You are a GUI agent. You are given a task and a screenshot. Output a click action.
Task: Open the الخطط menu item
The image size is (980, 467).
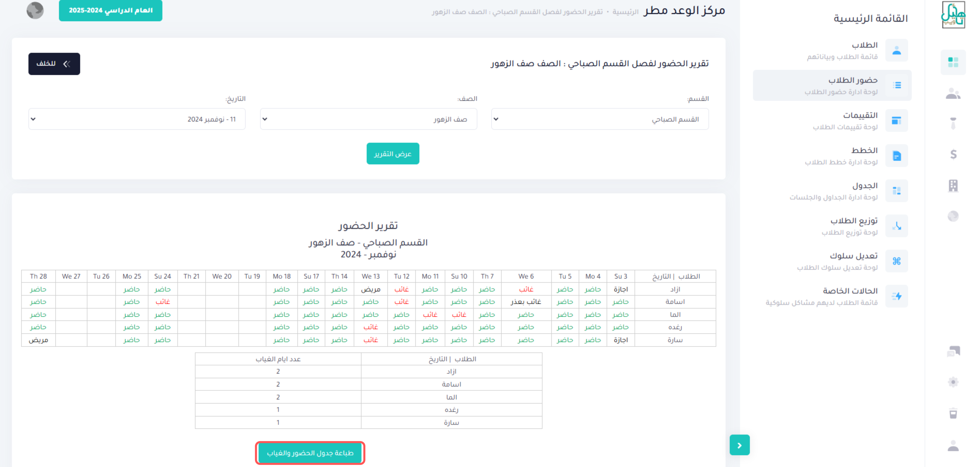click(x=832, y=155)
